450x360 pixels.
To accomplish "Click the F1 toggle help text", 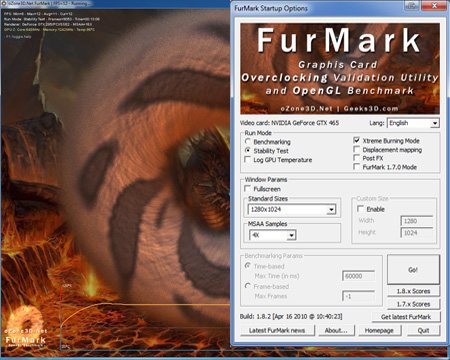I will (19, 37).
